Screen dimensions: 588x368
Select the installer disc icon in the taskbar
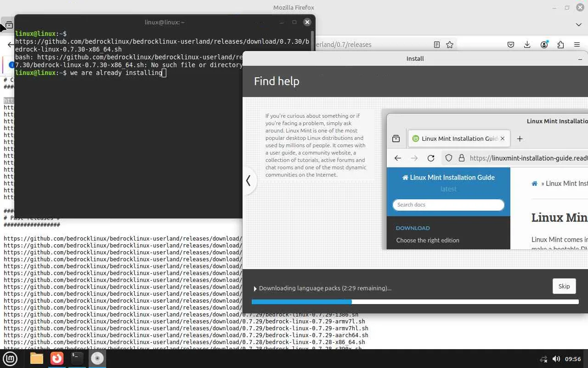pyautogui.click(x=97, y=359)
